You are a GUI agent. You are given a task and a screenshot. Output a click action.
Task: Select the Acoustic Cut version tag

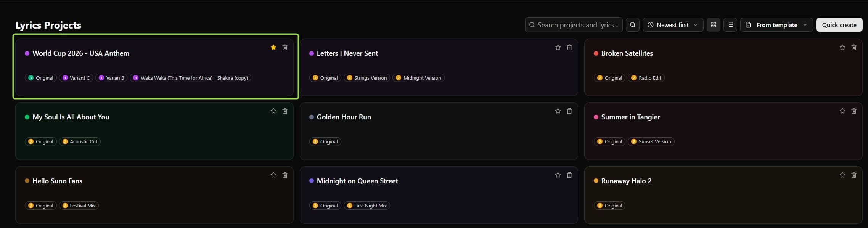click(80, 141)
